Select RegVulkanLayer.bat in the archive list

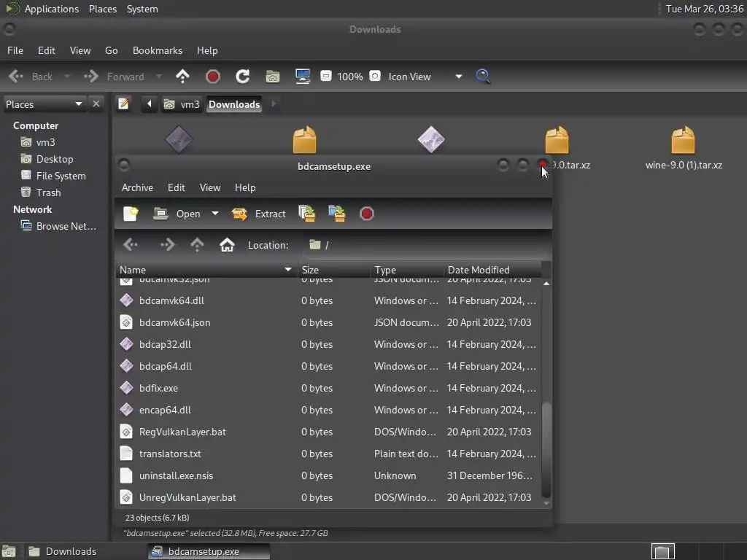tap(329, 432)
